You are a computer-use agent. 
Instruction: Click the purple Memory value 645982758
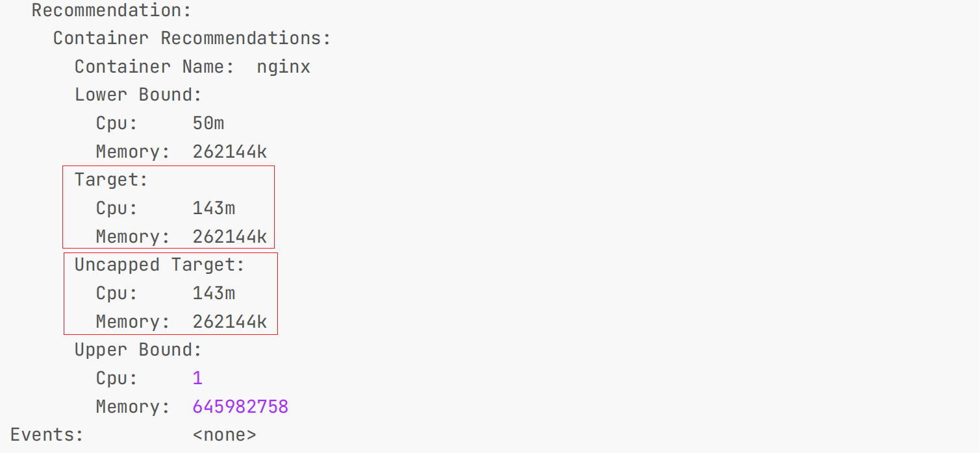tap(240, 407)
